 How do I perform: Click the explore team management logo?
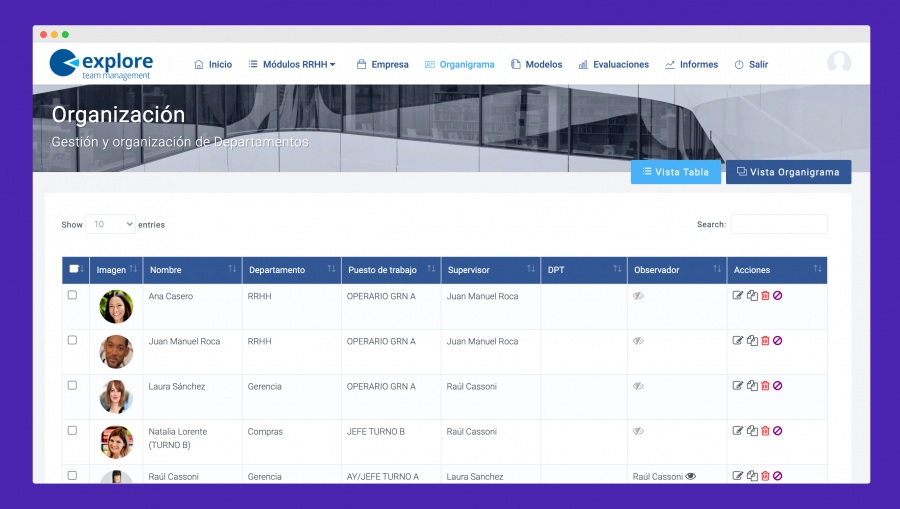(102, 64)
